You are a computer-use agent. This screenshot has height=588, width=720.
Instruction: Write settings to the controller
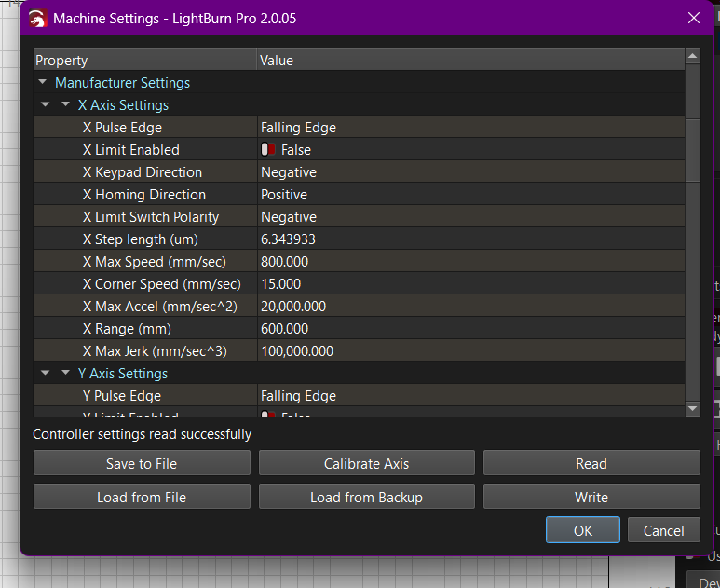click(x=591, y=497)
